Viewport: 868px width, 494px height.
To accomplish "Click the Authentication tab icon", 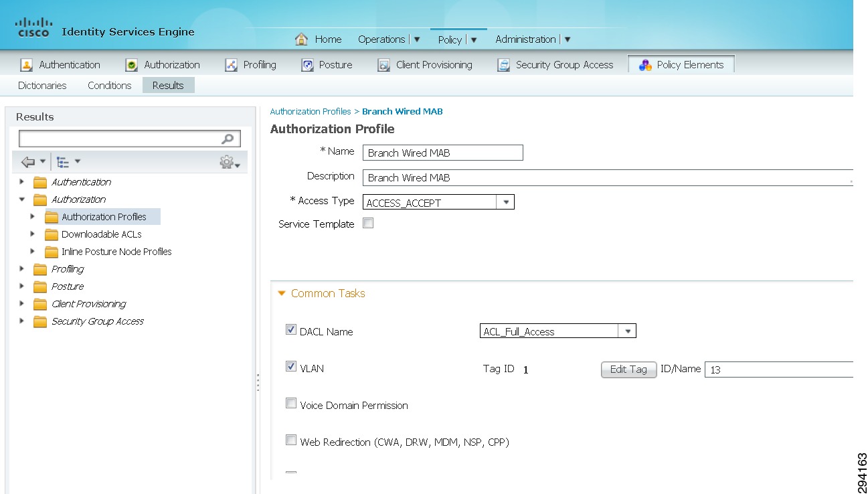I will pos(27,65).
